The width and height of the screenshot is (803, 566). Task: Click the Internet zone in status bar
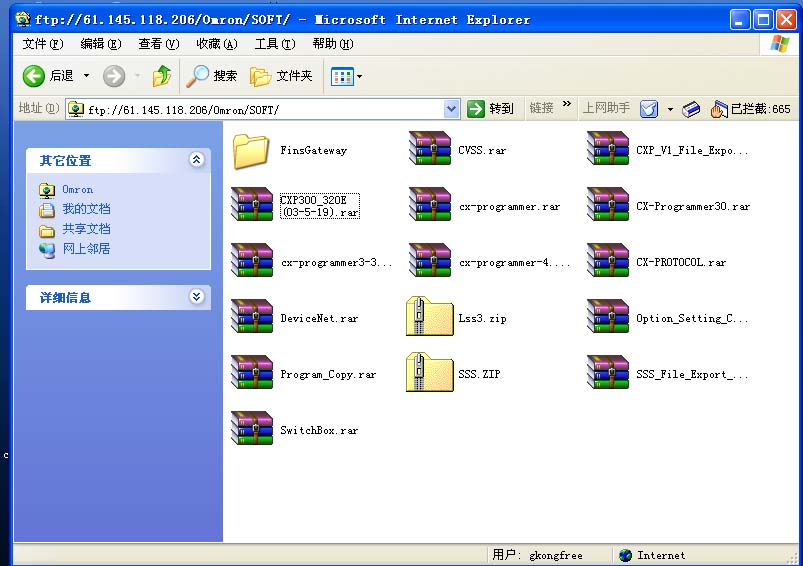(x=651, y=555)
